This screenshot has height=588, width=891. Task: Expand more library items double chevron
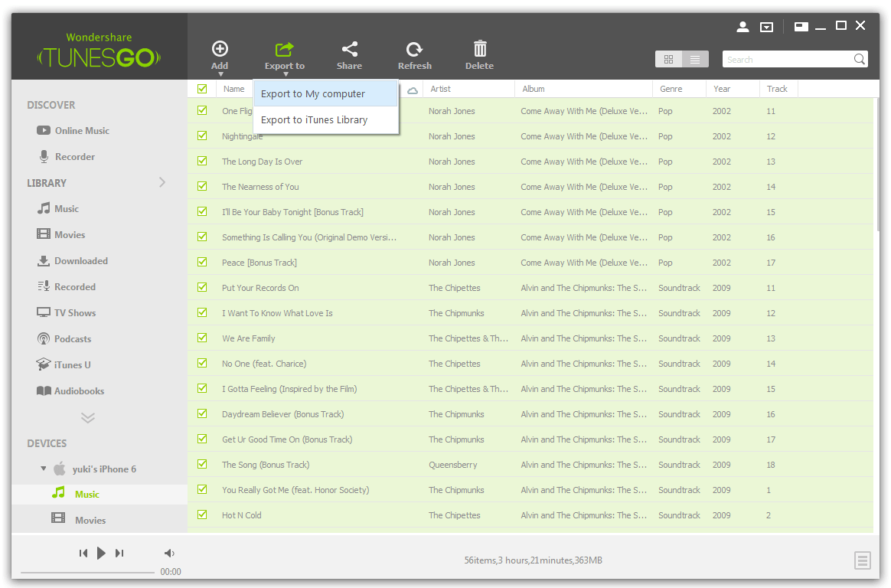pos(87,418)
